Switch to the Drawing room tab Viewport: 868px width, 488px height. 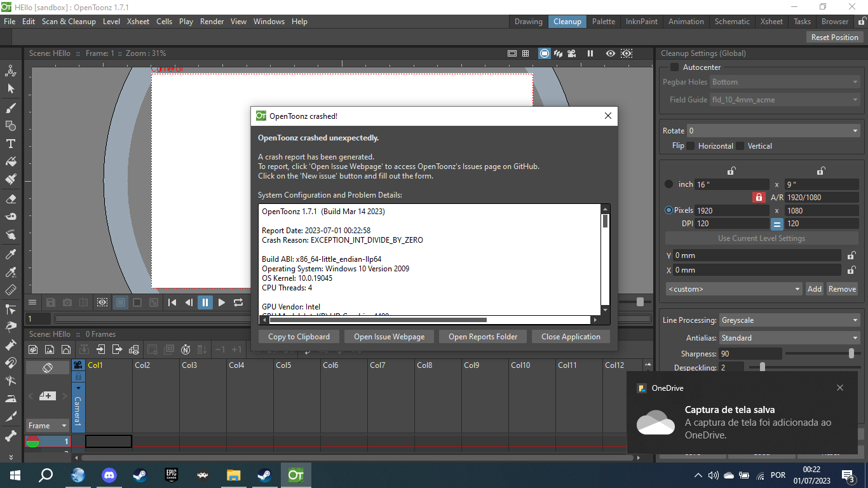pyautogui.click(x=528, y=21)
